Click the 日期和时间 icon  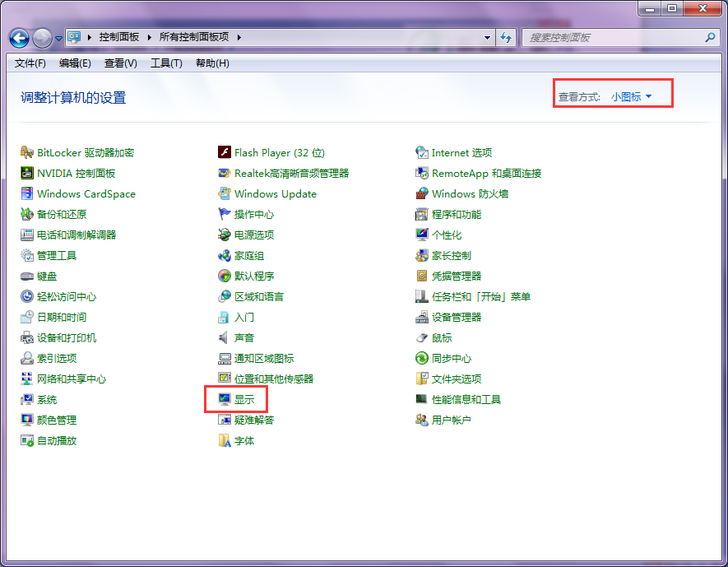point(27,317)
